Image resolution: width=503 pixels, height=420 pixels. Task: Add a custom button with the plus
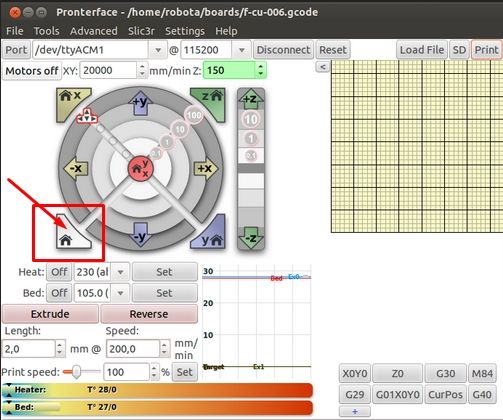pyautogui.click(x=355, y=411)
